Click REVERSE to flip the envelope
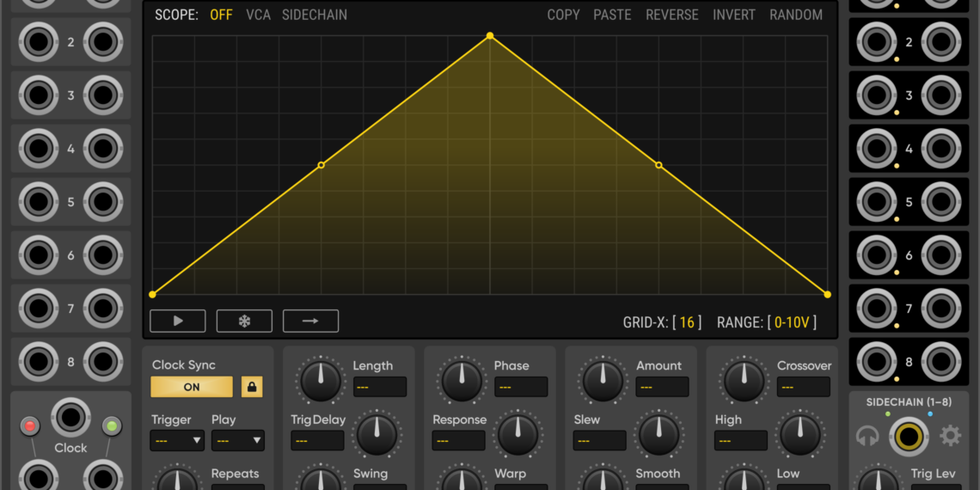Image resolution: width=980 pixels, height=490 pixels. click(672, 15)
